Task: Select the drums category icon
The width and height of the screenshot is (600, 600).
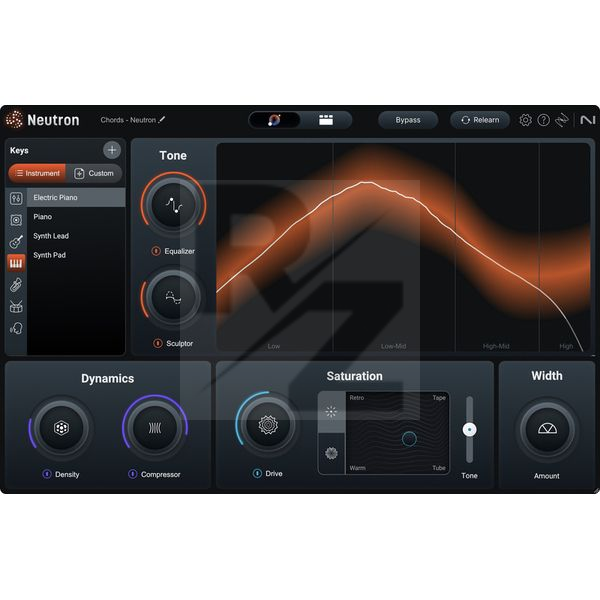Action: pos(16,307)
